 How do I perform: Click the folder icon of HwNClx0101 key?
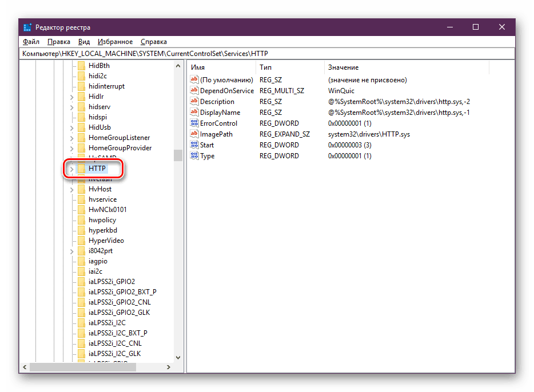point(81,210)
